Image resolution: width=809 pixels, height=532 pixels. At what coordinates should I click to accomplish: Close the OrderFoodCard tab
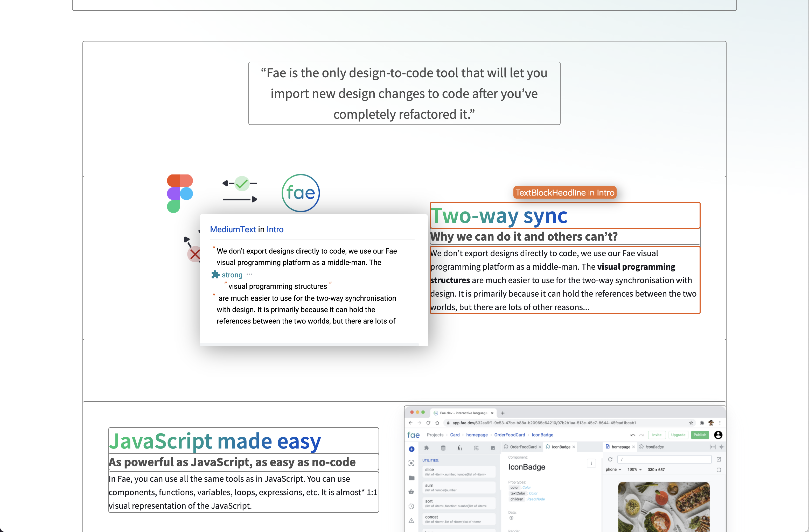[540, 447]
